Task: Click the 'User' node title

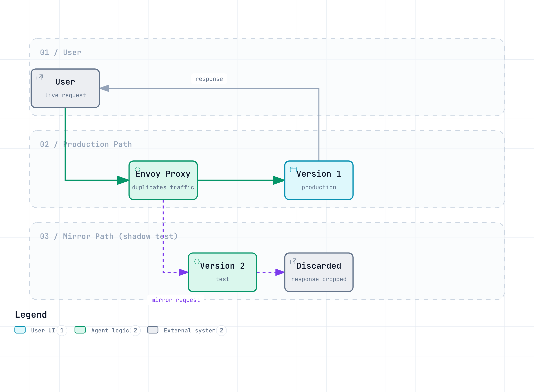Action: [65, 82]
